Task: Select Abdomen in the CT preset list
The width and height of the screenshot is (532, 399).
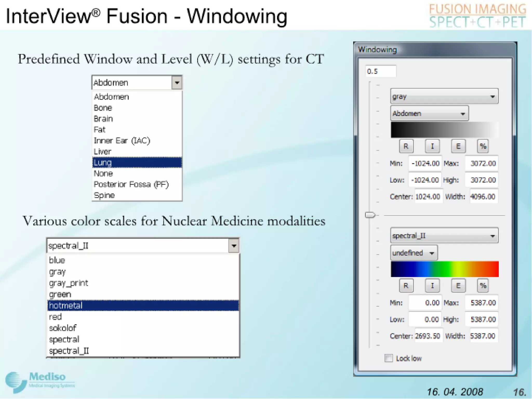Action: (137, 97)
